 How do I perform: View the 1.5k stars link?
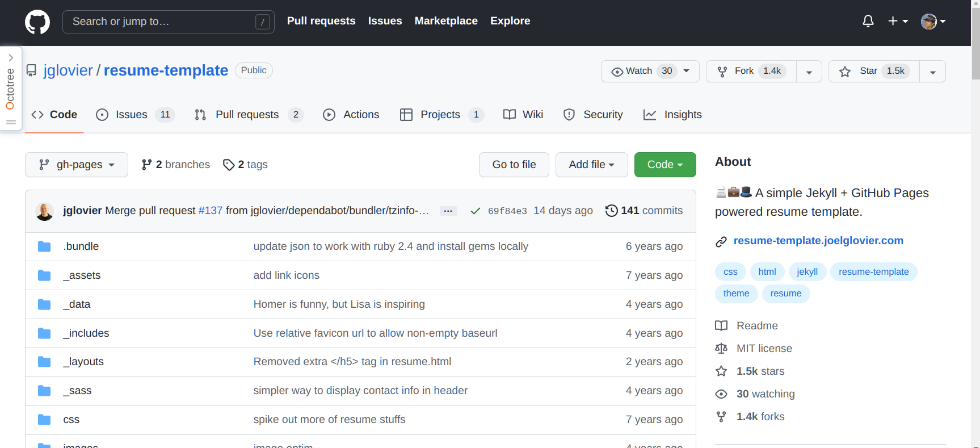[750, 371]
